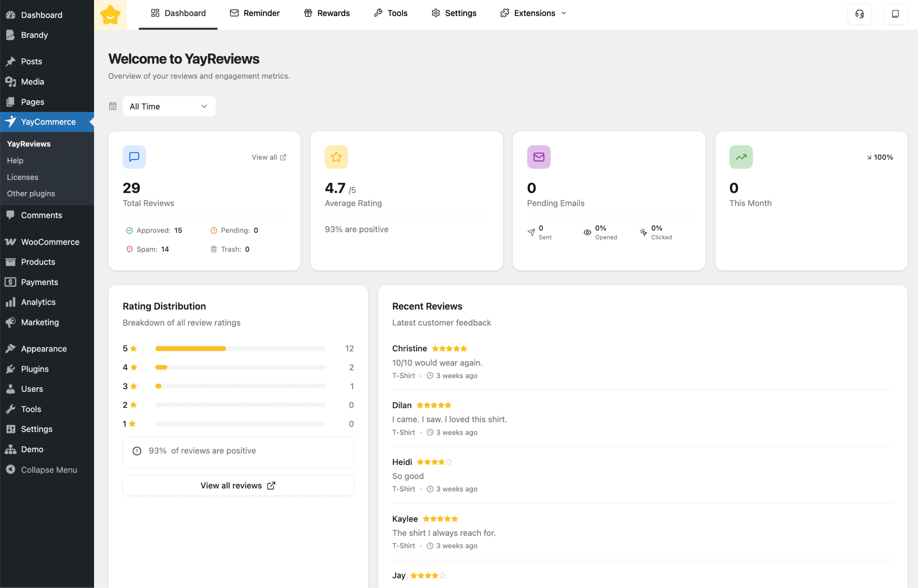918x588 pixels.
Task: Open the All Time date range dropdown
Action: click(169, 106)
